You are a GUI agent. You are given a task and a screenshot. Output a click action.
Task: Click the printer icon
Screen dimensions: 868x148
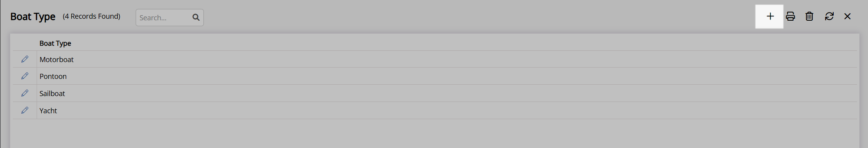[x=790, y=16]
